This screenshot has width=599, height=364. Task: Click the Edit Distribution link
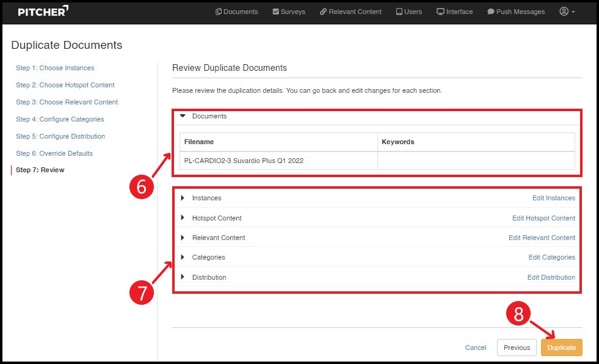[551, 277]
